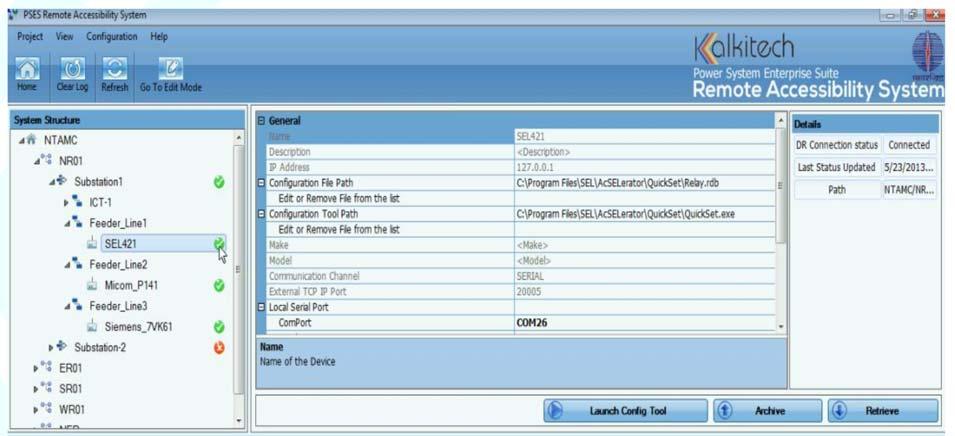Click red error status icon for Substation-2

[219, 347]
